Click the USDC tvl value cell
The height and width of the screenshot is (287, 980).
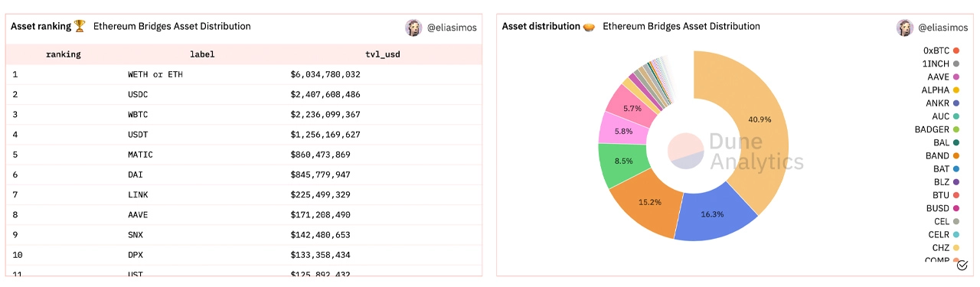pos(325,95)
